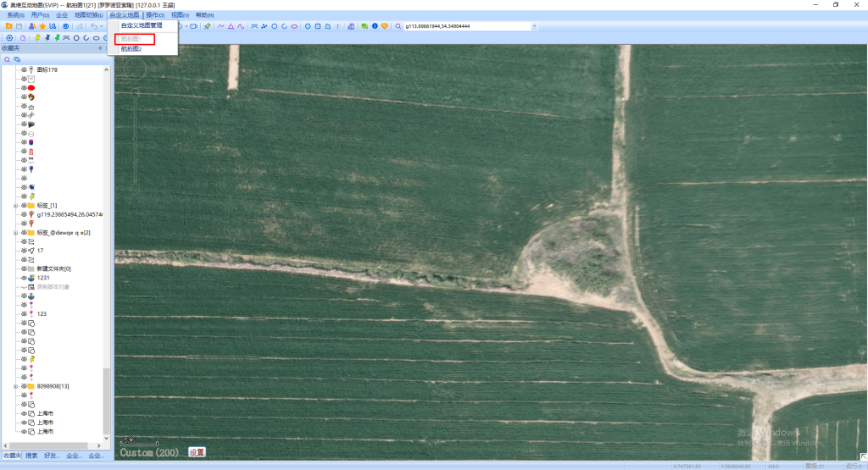Open the 视图 menu

click(180, 15)
